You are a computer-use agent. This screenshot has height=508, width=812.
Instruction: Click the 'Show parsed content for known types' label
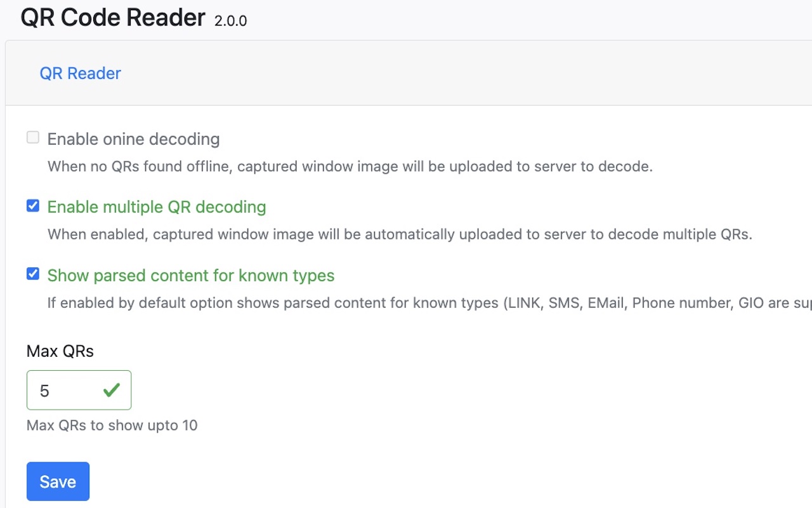coord(191,276)
